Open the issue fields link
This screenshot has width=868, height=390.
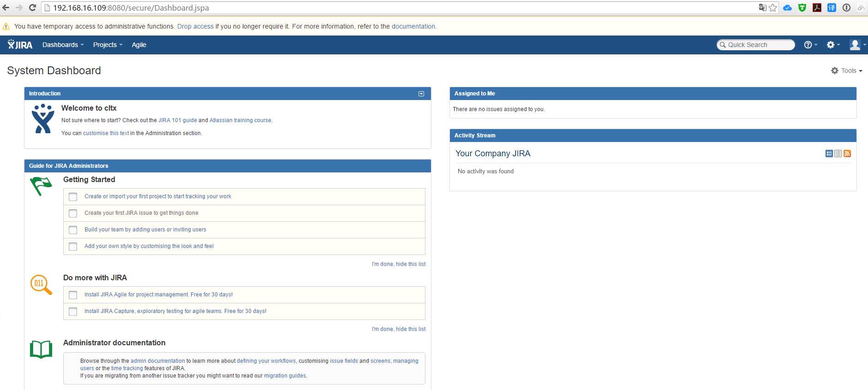(x=344, y=361)
